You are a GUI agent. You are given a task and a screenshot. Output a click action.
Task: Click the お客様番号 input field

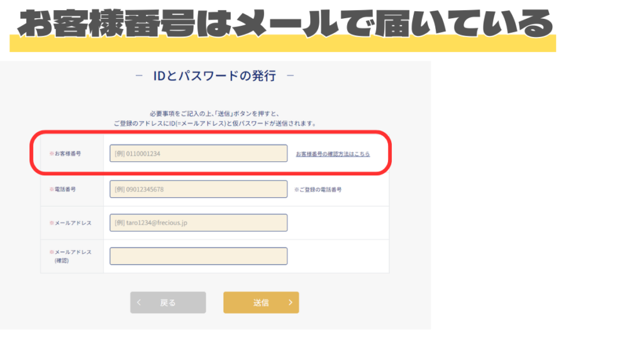(198, 153)
